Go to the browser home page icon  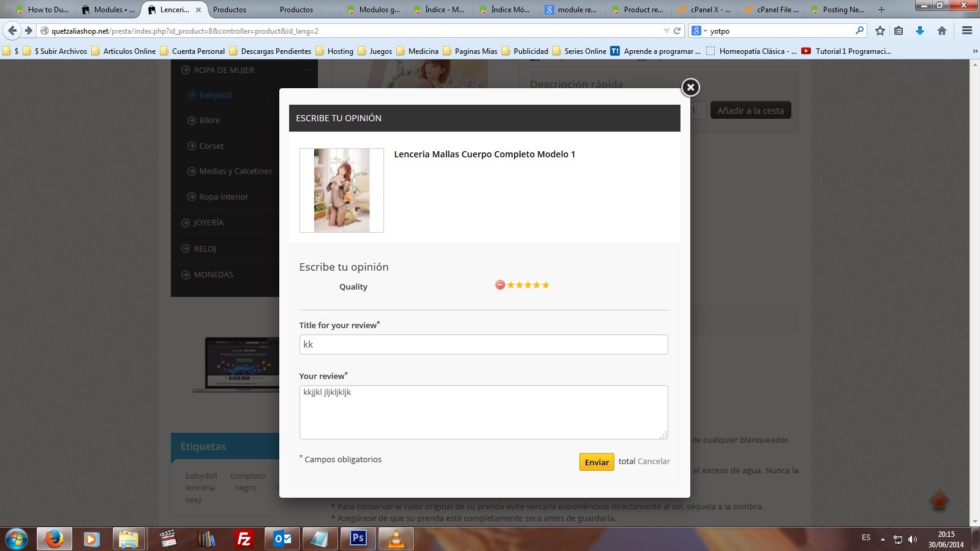(942, 31)
